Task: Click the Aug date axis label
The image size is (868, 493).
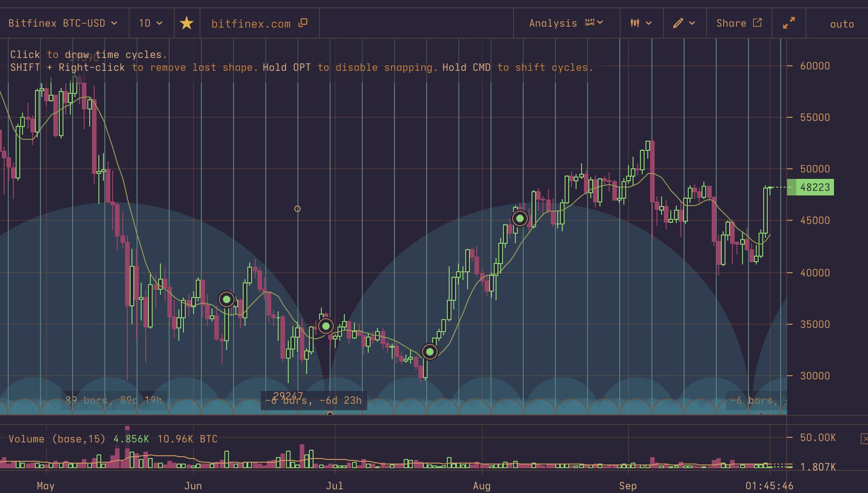Action: click(481, 486)
